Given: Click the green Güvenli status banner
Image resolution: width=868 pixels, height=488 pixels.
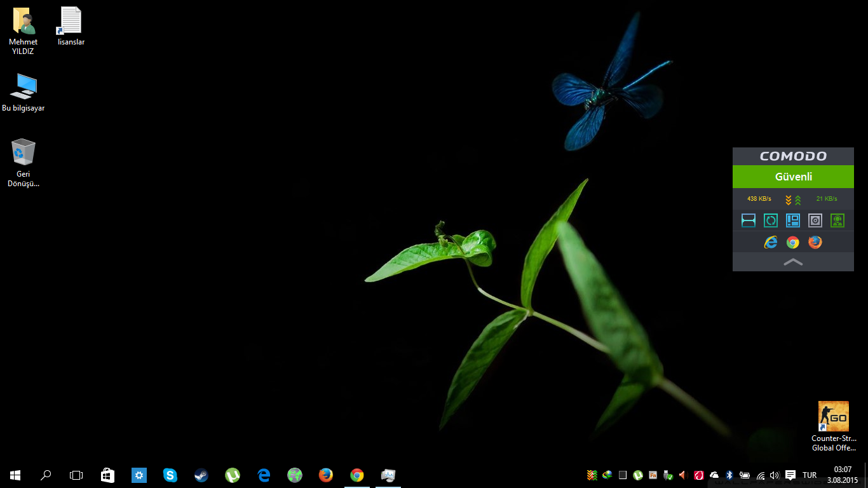Looking at the screenshot, I should pyautogui.click(x=793, y=177).
